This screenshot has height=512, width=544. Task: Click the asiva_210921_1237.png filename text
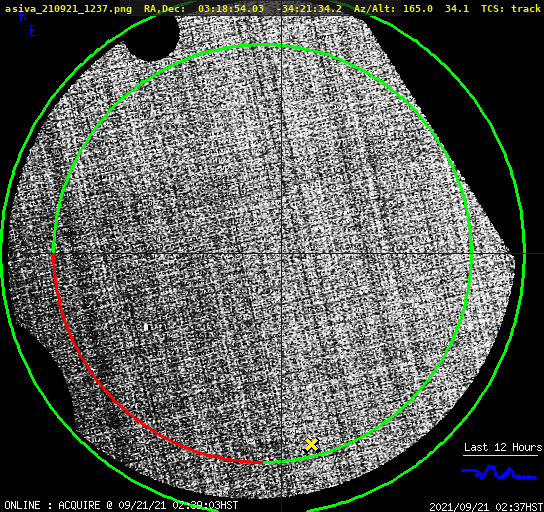pyautogui.click(x=68, y=9)
